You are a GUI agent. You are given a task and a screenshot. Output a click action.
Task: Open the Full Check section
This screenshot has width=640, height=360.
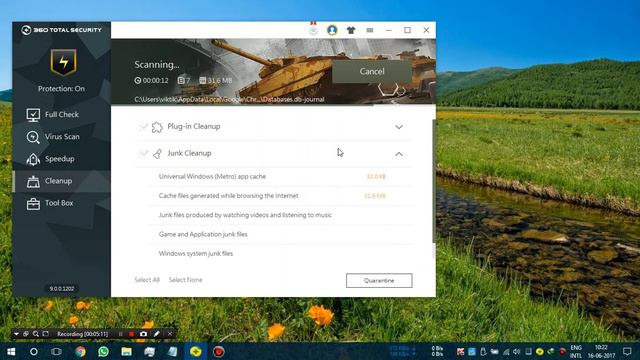pos(61,115)
